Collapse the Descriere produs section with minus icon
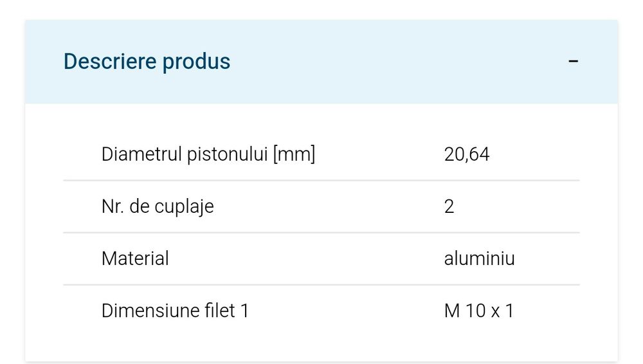The width and height of the screenshot is (643, 364). [574, 62]
